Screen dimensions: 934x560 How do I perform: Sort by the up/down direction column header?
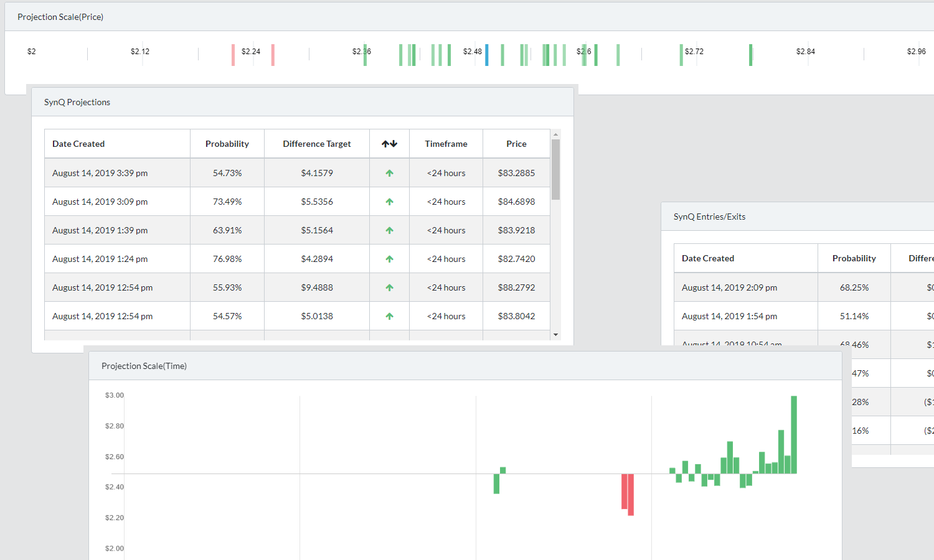[389, 144]
